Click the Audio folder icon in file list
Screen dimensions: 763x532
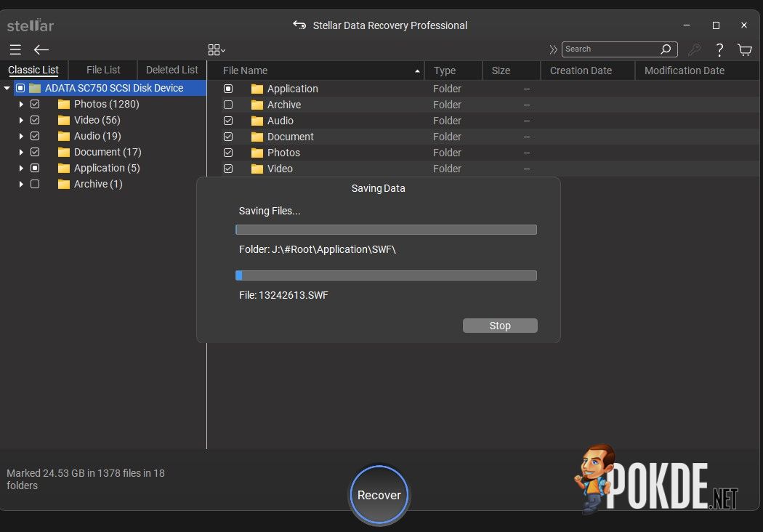point(257,121)
